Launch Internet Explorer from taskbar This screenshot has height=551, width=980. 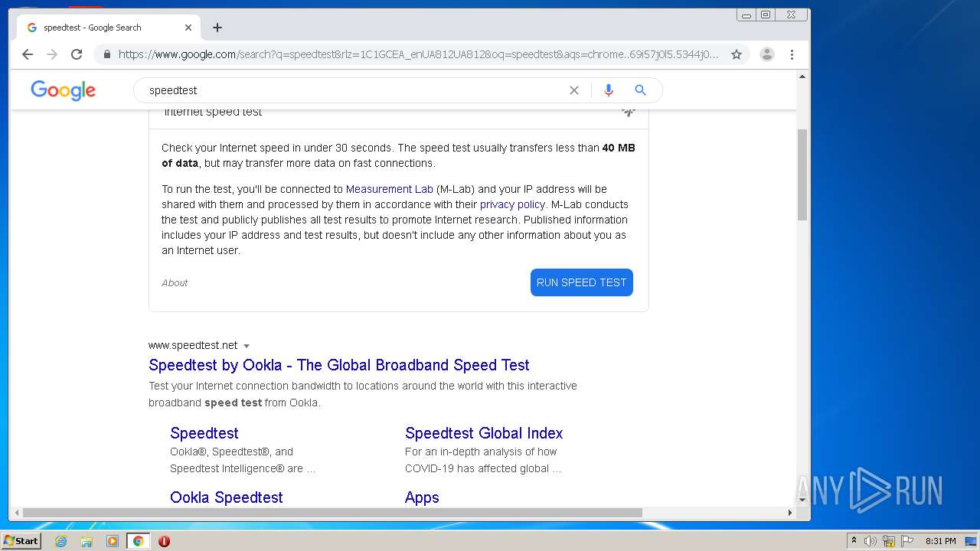pyautogui.click(x=61, y=541)
